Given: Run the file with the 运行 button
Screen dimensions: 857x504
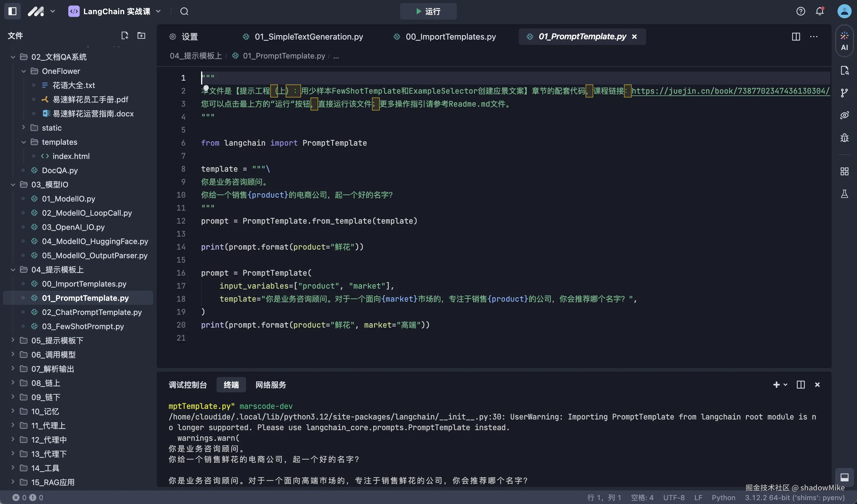Looking at the screenshot, I should coord(428,11).
